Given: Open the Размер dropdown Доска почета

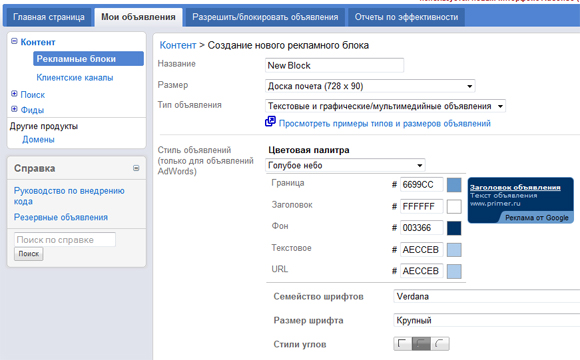Looking at the screenshot, I should pos(370,86).
